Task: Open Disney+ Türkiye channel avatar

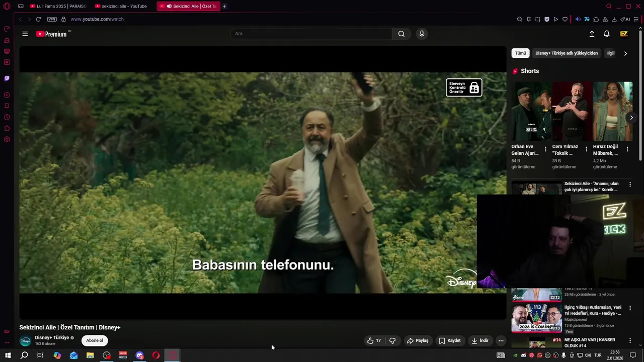Action: pyautogui.click(x=25, y=340)
